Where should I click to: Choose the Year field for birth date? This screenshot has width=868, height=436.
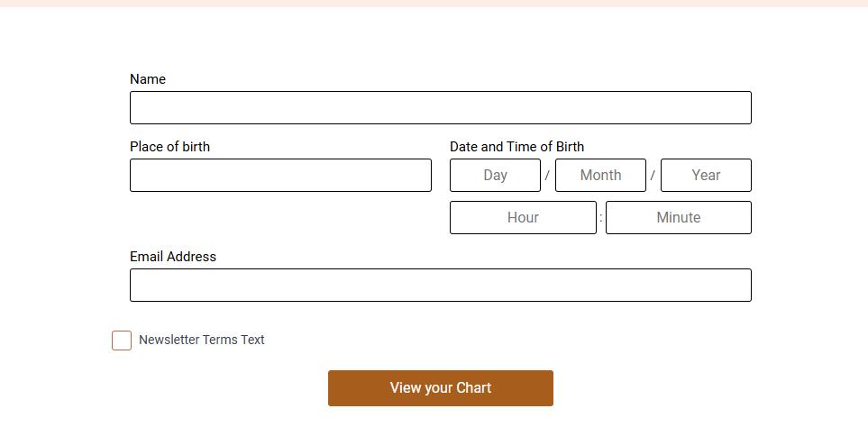click(x=706, y=176)
